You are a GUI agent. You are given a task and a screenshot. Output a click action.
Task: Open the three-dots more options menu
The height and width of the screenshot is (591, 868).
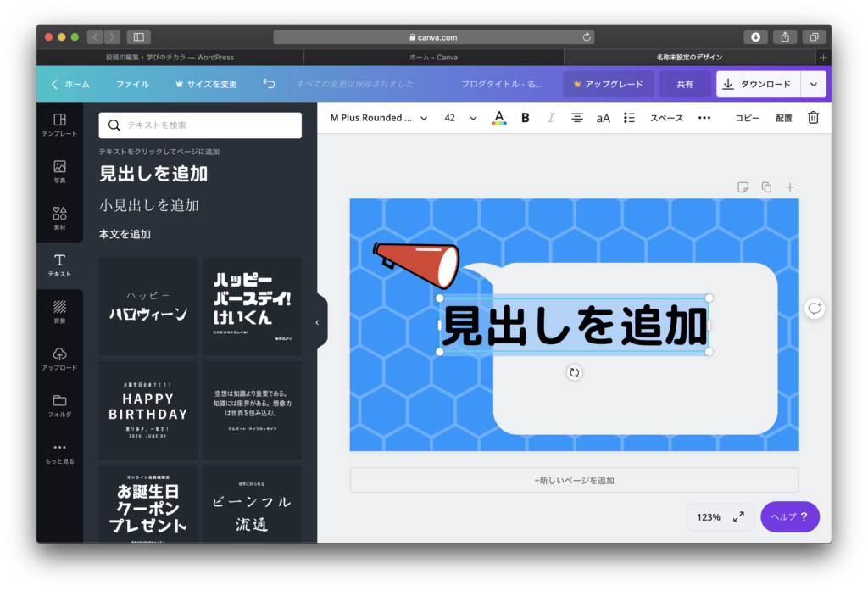point(704,117)
